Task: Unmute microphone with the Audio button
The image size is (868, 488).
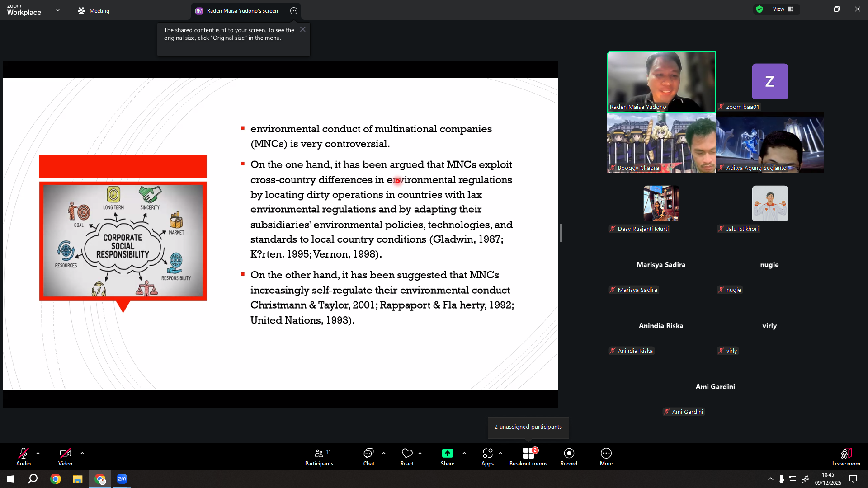Action: (24, 457)
